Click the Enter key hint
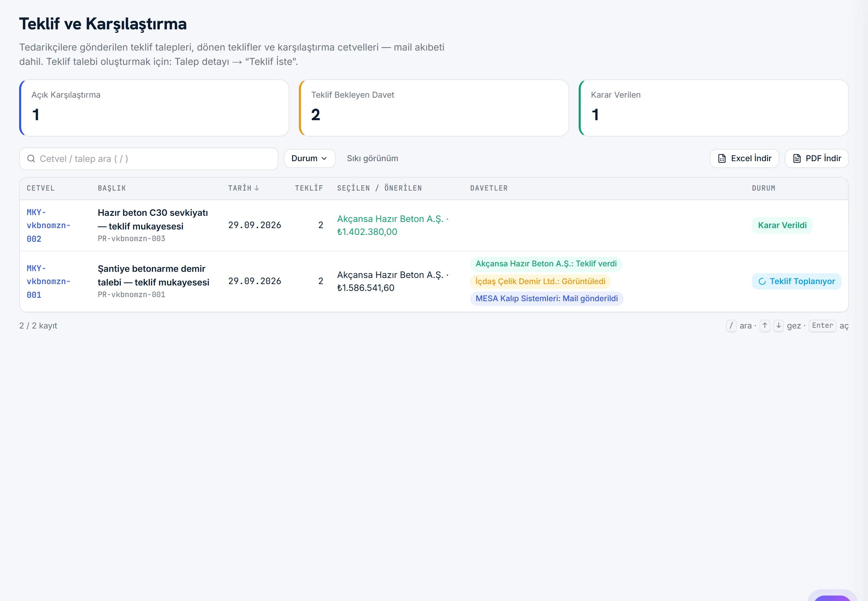This screenshot has height=601, width=868. coord(822,325)
